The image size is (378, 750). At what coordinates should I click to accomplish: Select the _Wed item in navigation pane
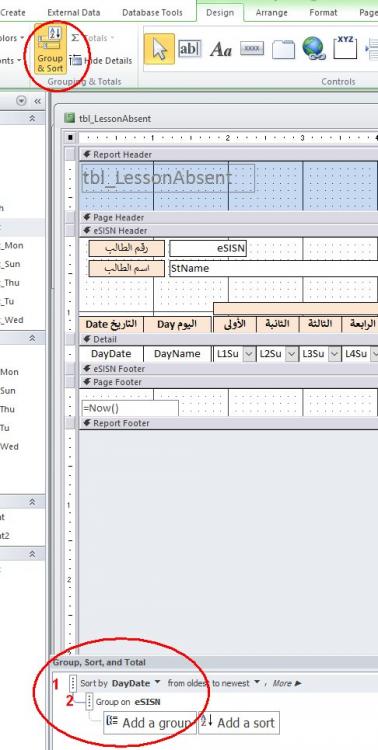click(11, 320)
